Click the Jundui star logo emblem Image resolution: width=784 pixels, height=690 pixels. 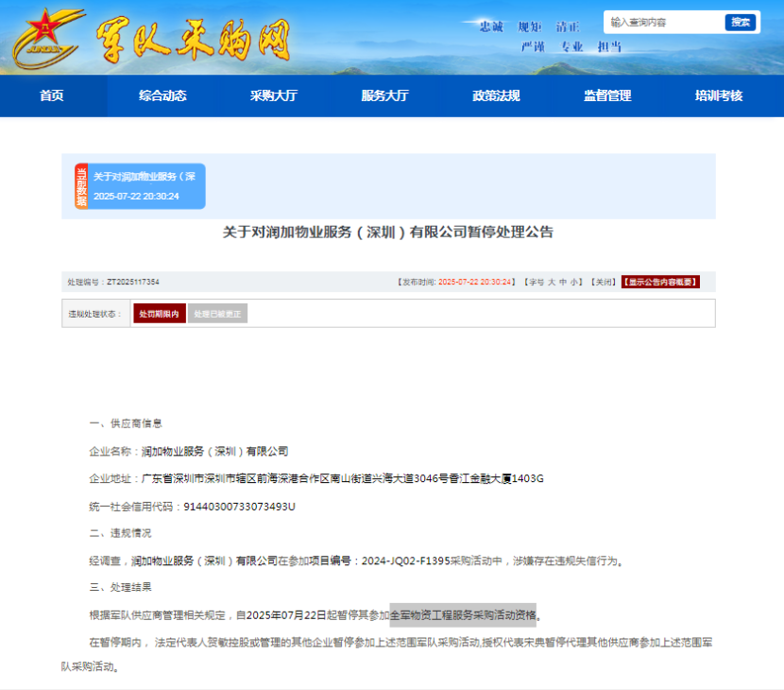(47, 39)
